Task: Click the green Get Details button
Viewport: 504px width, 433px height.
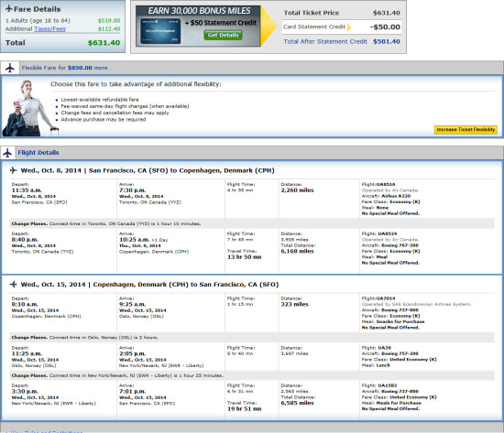Action: point(223,35)
